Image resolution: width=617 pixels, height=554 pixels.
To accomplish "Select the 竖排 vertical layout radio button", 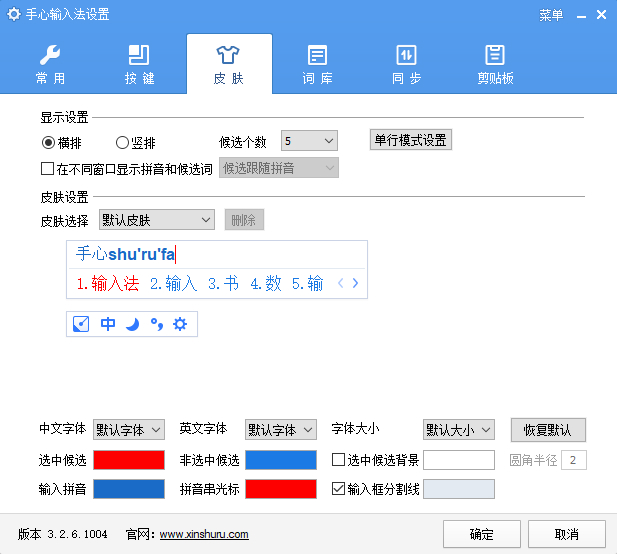I will [x=123, y=142].
